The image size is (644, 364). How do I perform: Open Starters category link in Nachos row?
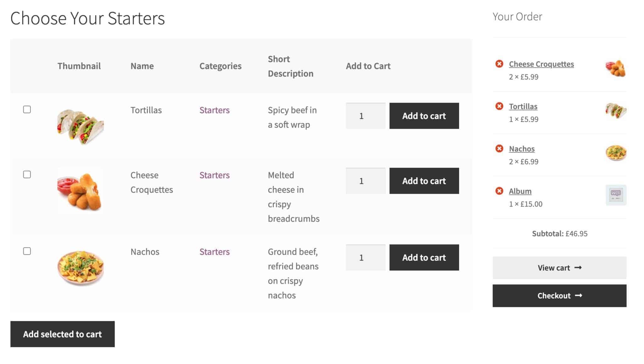coord(214,252)
